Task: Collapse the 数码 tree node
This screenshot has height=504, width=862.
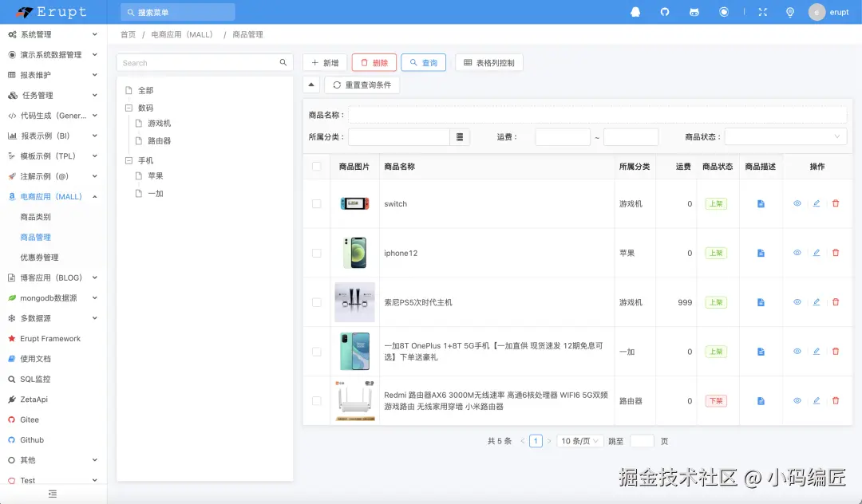Action: (129, 108)
